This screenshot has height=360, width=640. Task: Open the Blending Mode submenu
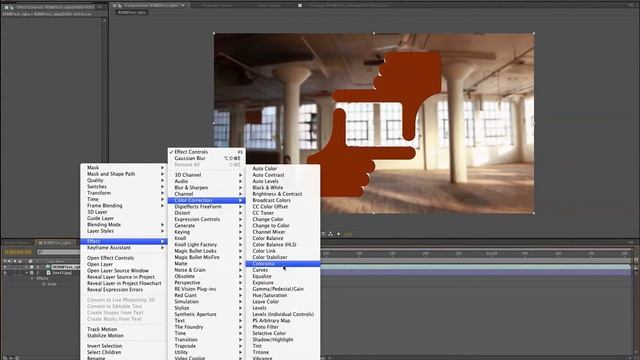124,224
